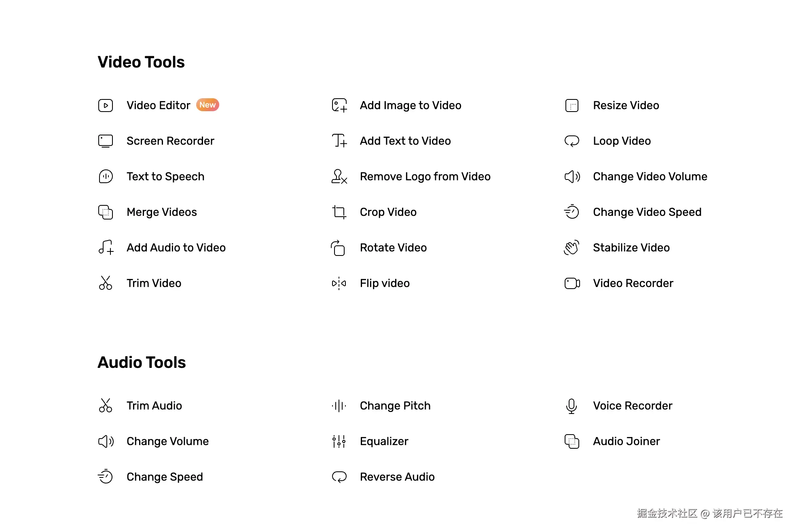Viewport: 796px width, 532px height.
Task: Select Change Video Speed link
Action: 647,212
